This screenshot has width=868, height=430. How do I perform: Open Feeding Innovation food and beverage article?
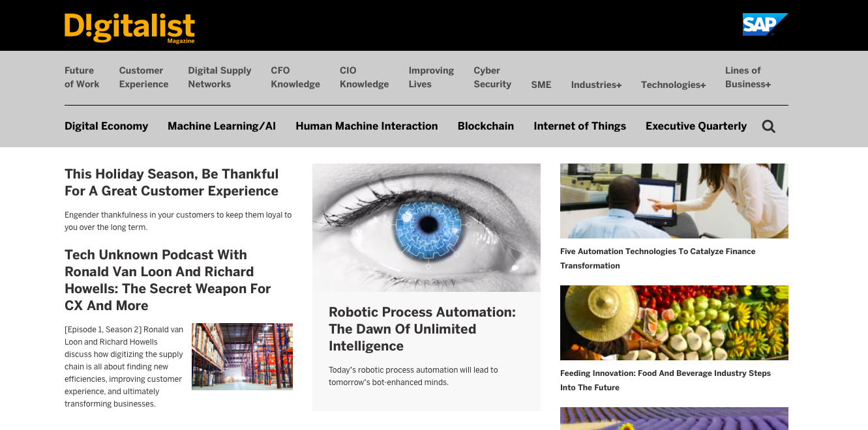tap(665, 380)
